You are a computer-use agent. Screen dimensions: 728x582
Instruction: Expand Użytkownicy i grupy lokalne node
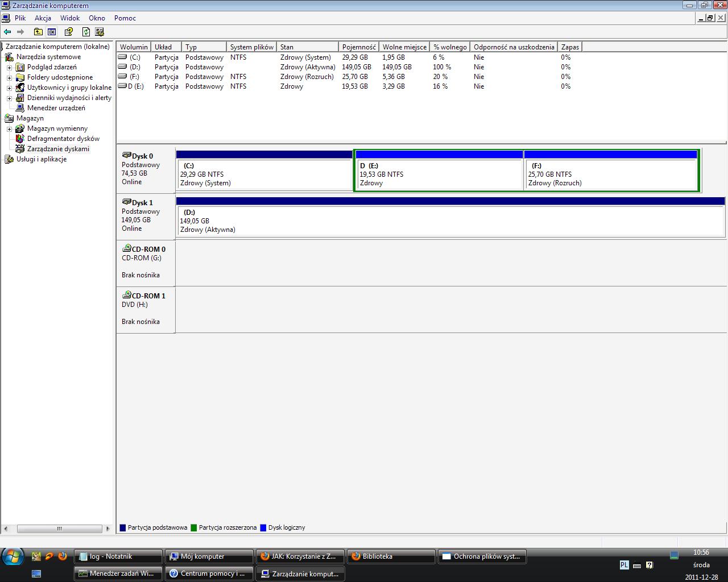pos(9,88)
